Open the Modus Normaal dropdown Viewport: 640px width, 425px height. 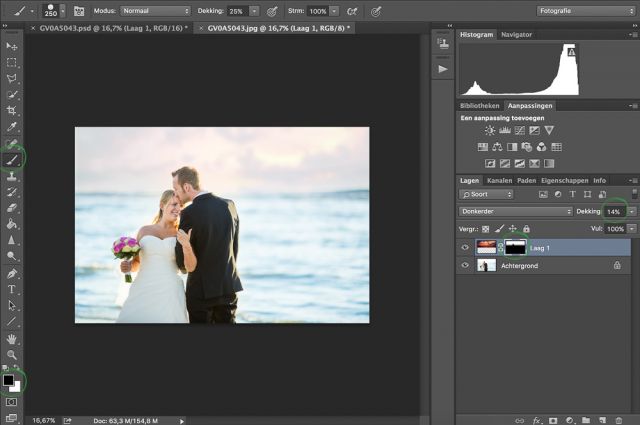pos(155,11)
